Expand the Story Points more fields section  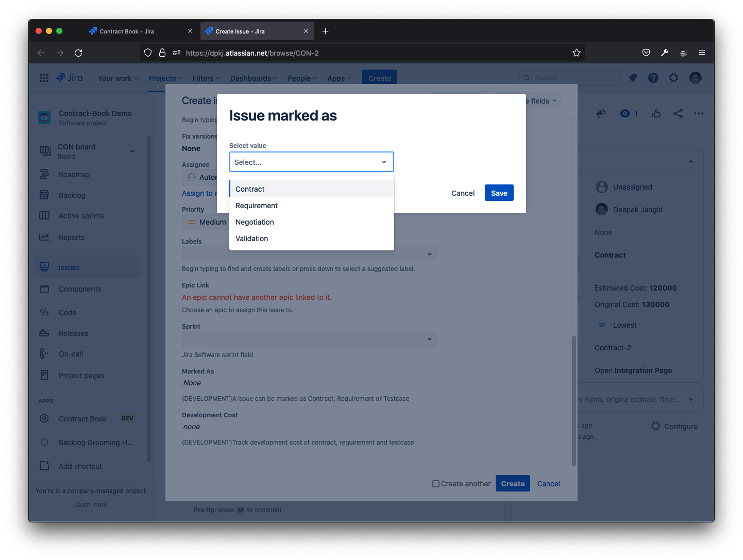(x=691, y=399)
